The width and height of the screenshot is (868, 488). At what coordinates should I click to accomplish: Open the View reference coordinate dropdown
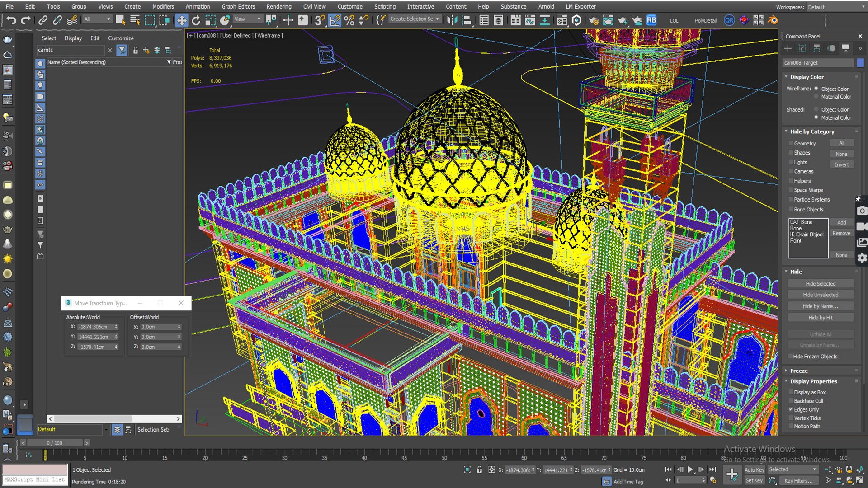click(247, 19)
